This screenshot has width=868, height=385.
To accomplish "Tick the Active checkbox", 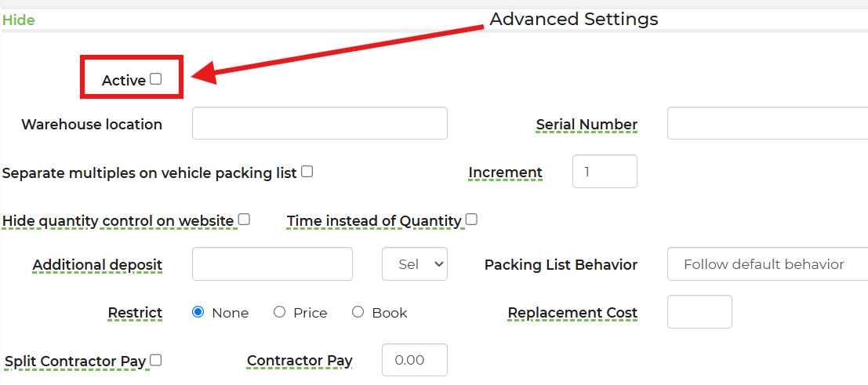I will pos(155,79).
